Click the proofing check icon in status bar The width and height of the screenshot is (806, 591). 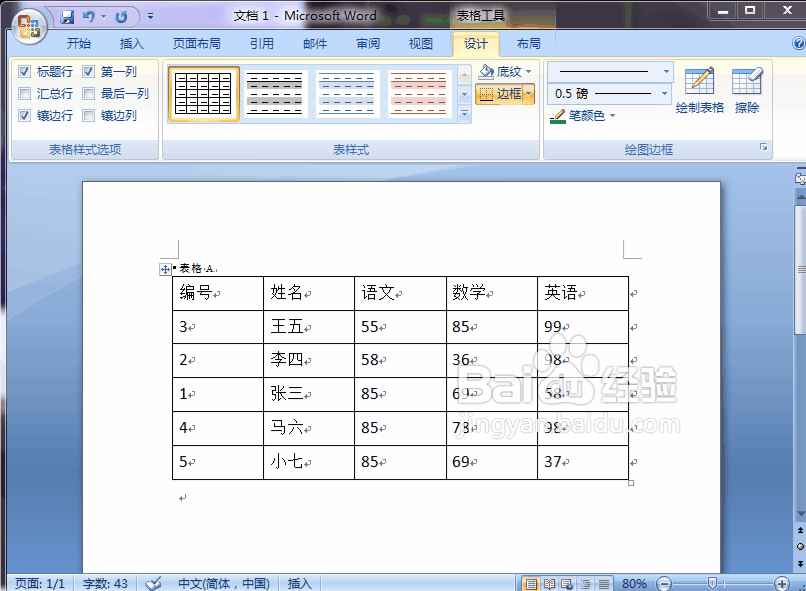[x=152, y=582]
